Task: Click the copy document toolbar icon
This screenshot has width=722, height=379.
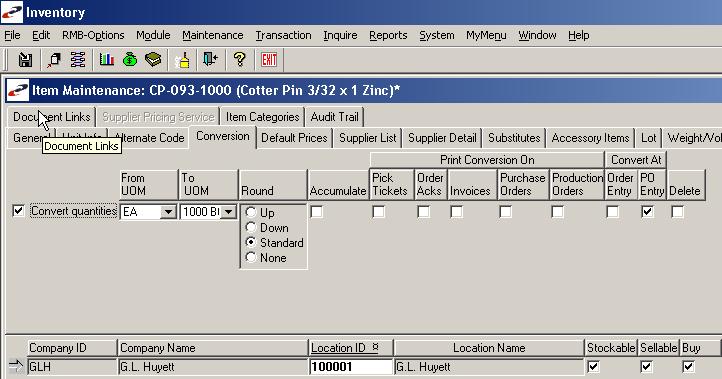Action: pos(54,60)
